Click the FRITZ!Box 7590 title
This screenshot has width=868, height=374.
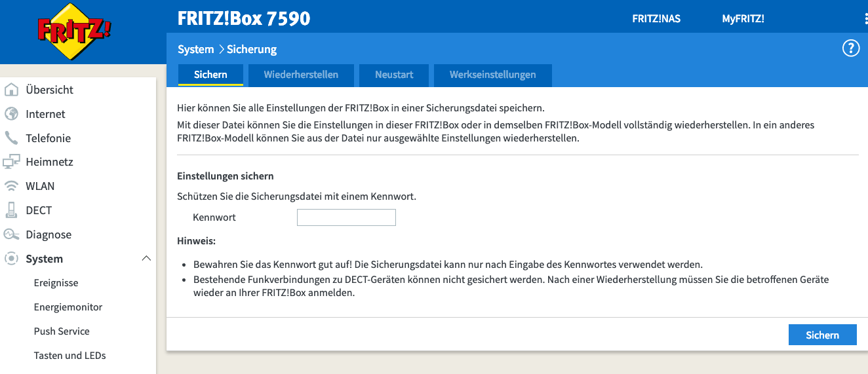pyautogui.click(x=244, y=18)
